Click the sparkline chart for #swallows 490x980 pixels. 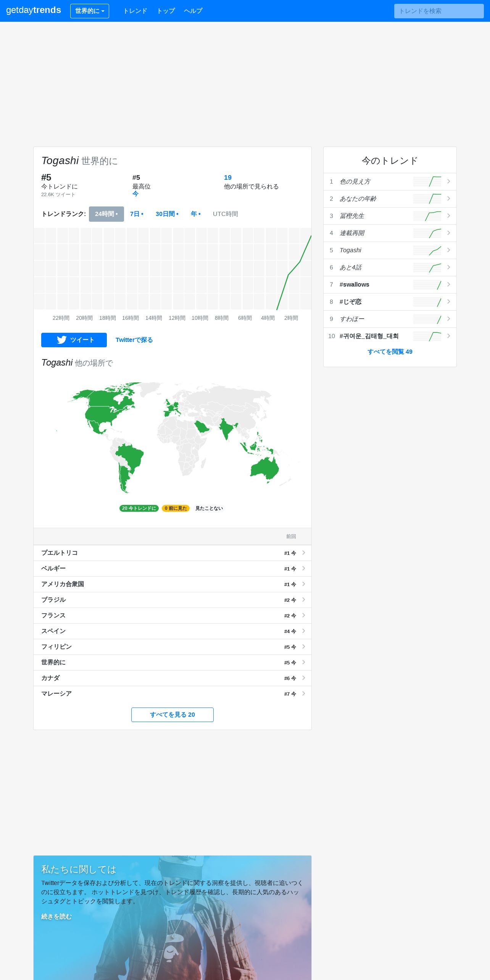[427, 285]
